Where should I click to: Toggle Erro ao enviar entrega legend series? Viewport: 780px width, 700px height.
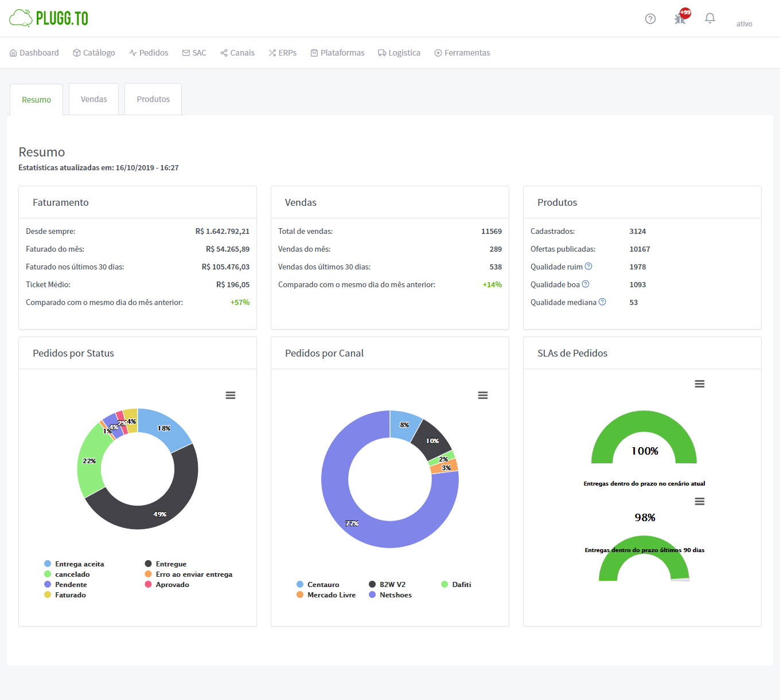pos(189,574)
